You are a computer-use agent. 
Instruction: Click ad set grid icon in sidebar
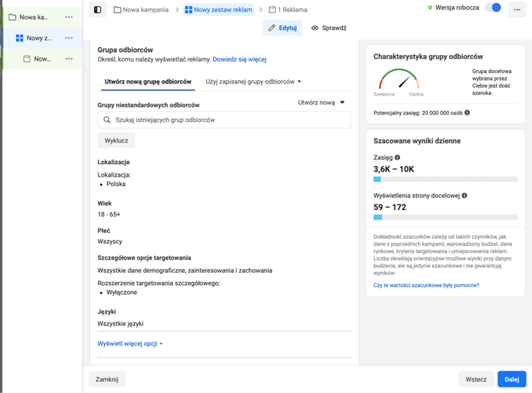pyautogui.click(x=19, y=38)
